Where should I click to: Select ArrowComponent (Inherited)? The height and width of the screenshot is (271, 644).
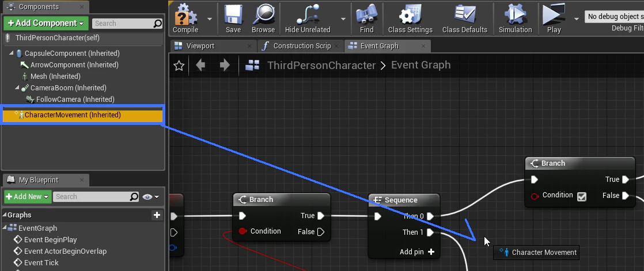74,65
